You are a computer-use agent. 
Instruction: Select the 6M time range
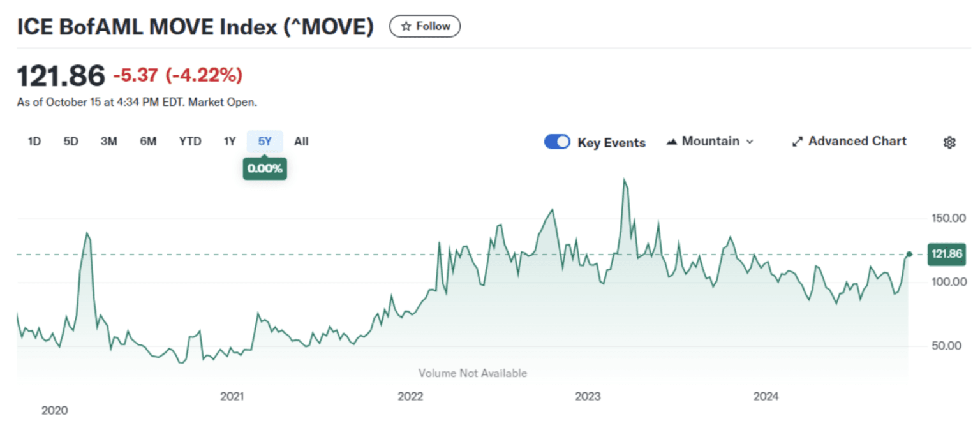(148, 142)
